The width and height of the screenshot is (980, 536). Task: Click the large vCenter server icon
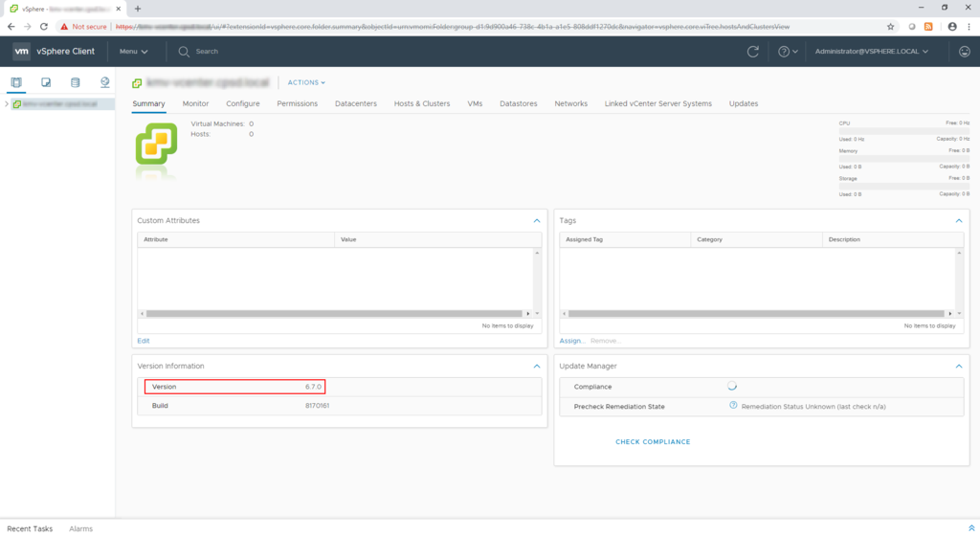pos(156,144)
